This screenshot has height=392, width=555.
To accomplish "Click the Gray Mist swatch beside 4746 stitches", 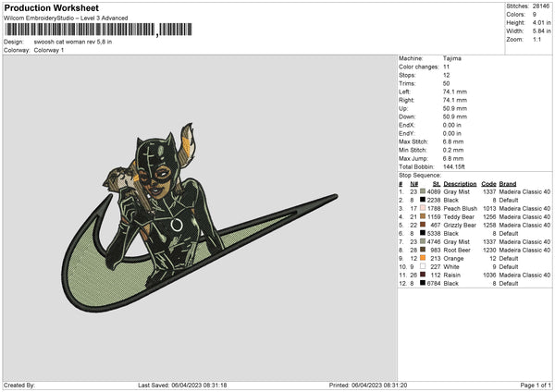I will [423, 241].
